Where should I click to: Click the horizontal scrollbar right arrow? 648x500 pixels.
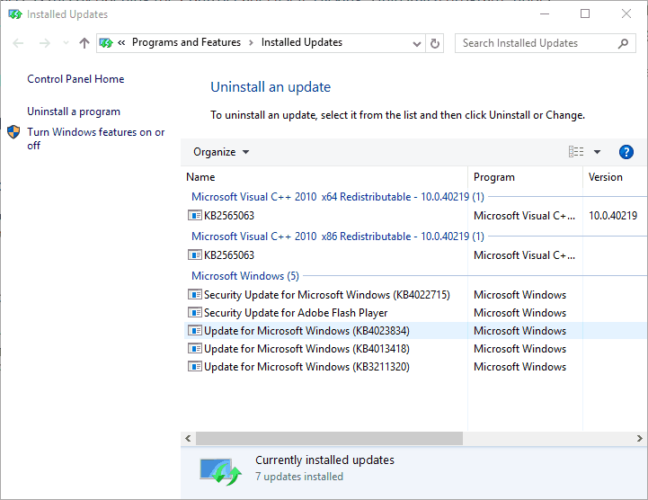(640, 438)
